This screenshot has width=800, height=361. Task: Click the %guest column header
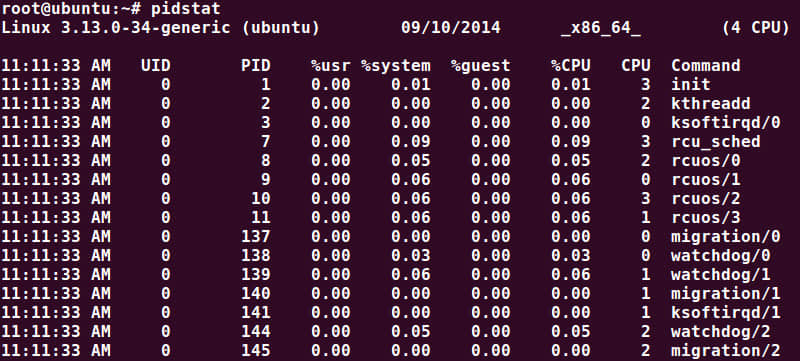coord(481,66)
